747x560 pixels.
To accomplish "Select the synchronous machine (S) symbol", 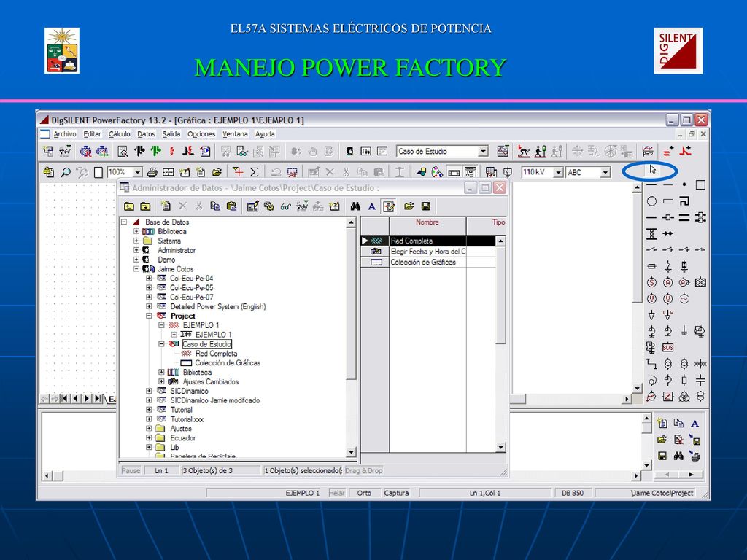I will pos(651,282).
